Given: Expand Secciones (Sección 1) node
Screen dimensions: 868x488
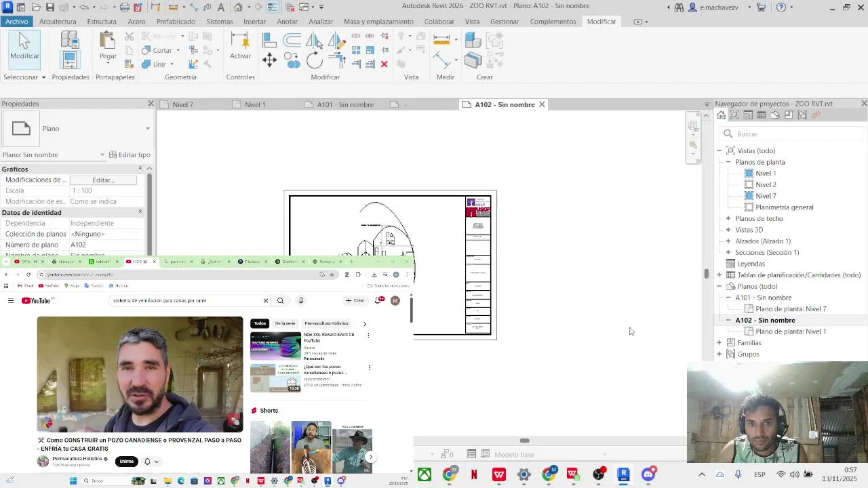Looking at the screenshot, I should (x=728, y=252).
